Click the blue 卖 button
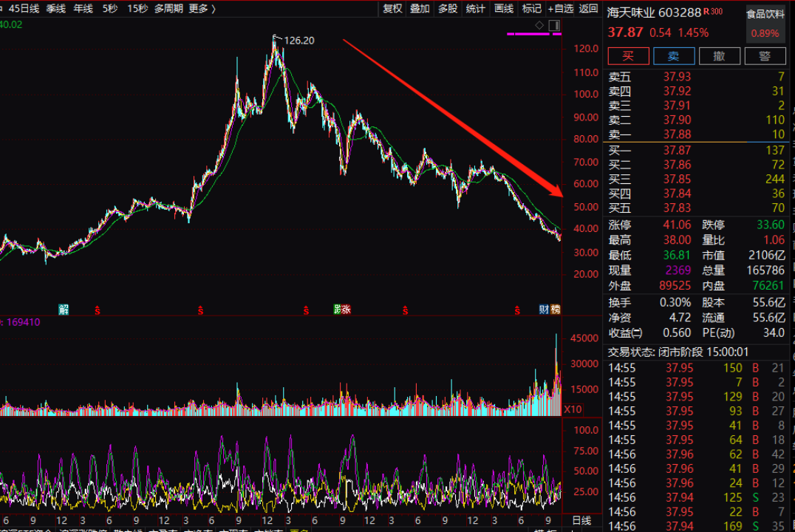The height and width of the screenshot is (532, 795). (x=674, y=56)
